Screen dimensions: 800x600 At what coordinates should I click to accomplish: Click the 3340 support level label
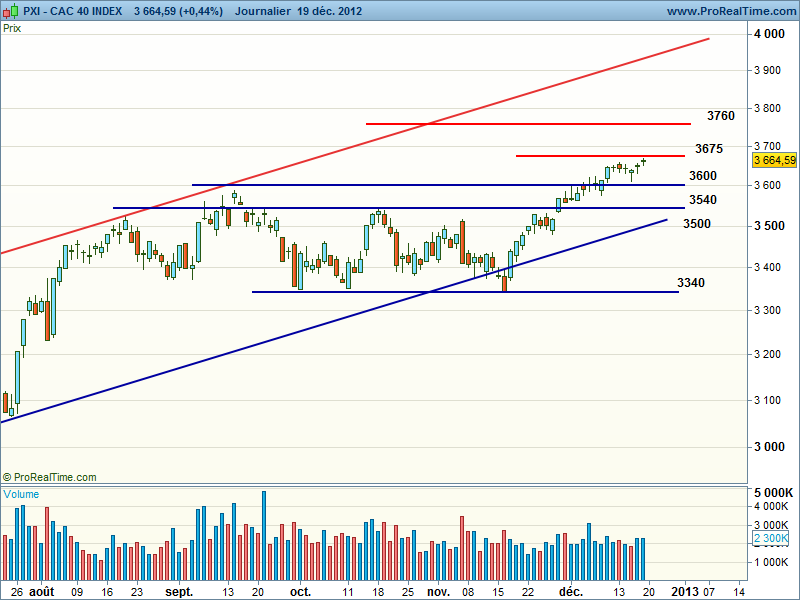point(691,283)
